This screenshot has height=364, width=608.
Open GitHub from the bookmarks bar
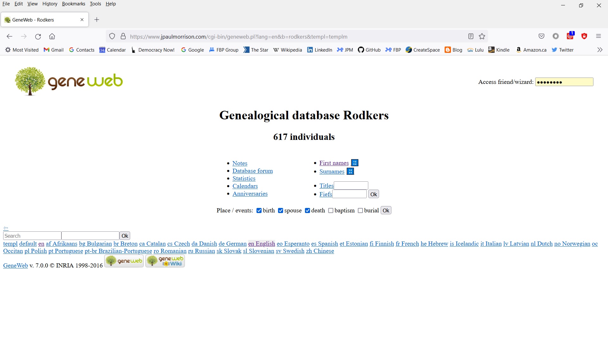point(369,50)
